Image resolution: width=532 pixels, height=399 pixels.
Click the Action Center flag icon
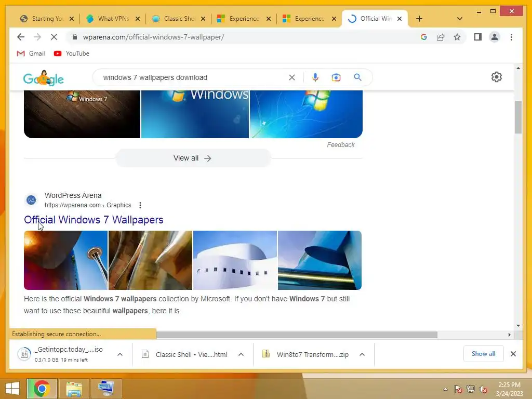tap(458, 389)
